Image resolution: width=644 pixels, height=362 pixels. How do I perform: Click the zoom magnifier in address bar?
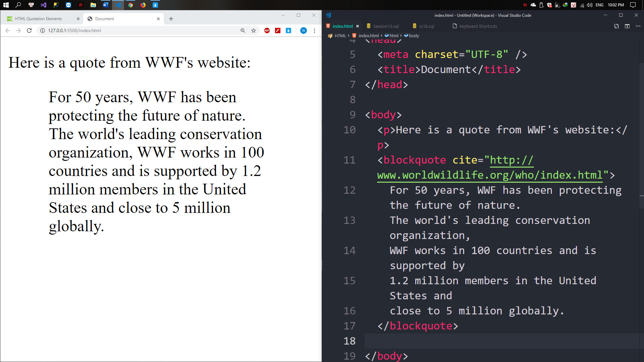tap(243, 31)
